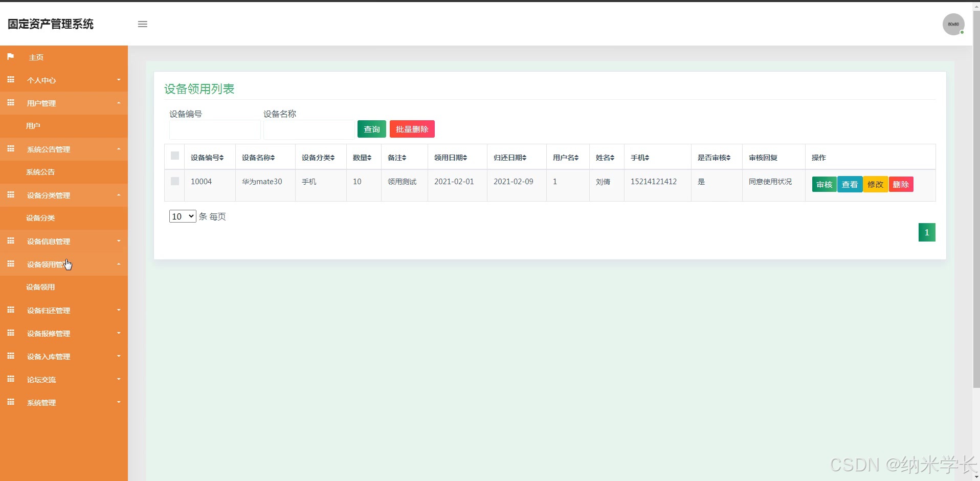Click 查看 button for row 10004

pyautogui.click(x=850, y=184)
